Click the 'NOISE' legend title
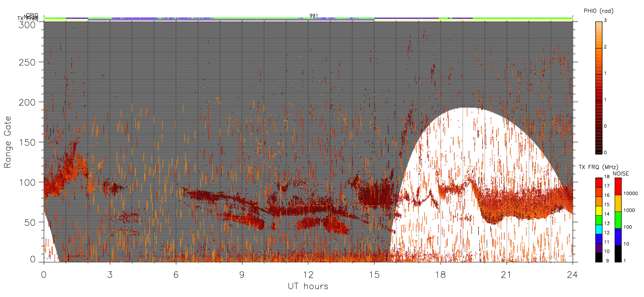Screen dimensions: 644x297 coord(622,173)
